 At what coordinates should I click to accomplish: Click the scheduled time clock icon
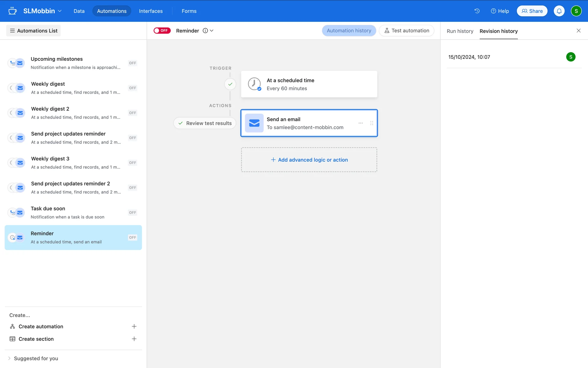coord(254,84)
